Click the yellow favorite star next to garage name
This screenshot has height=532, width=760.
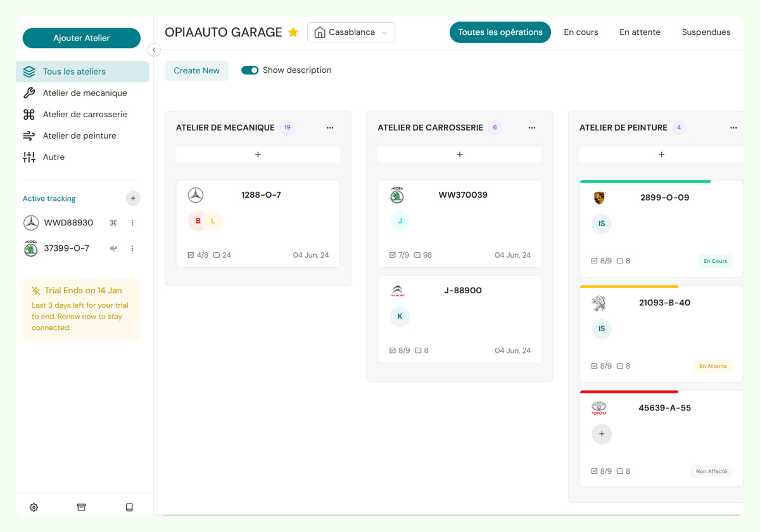[293, 32]
